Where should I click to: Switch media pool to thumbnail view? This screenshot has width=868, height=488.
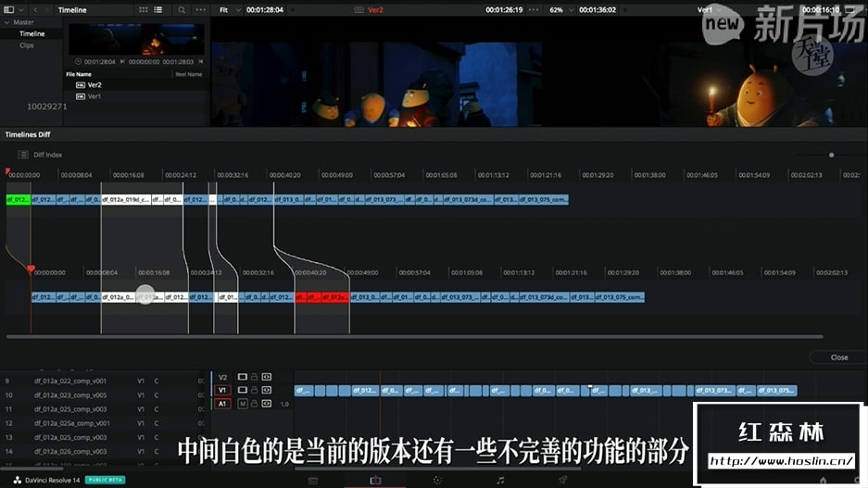click(144, 10)
